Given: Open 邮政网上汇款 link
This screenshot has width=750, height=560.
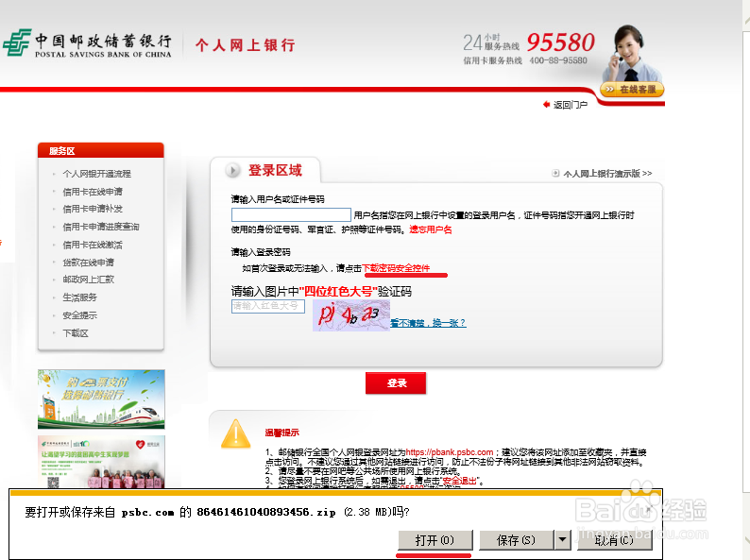Looking at the screenshot, I should click(x=88, y=280).
